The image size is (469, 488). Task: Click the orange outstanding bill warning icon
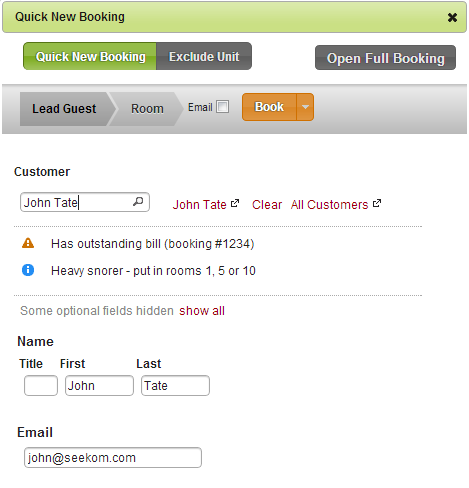(28, 243)
